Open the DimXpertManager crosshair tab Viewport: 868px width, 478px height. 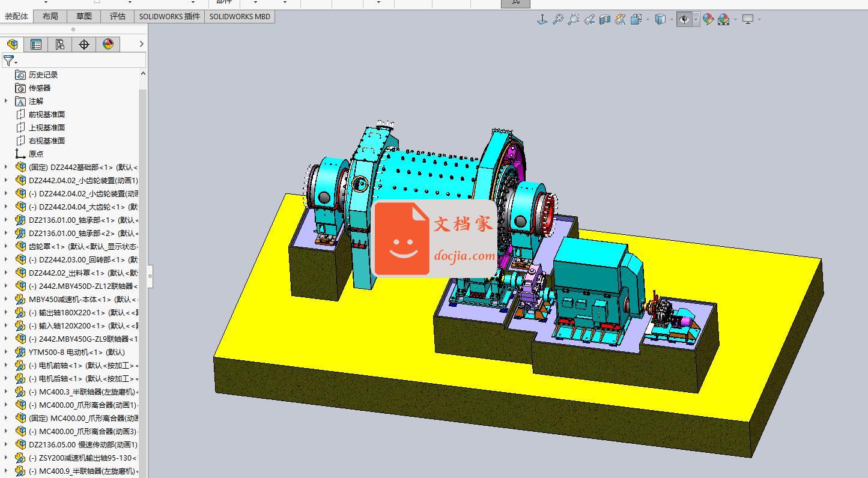(x=84, y=44)
